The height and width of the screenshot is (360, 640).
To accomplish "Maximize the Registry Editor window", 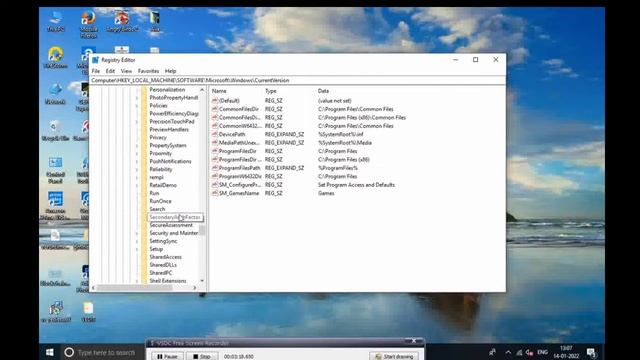I will click(476, 60).
